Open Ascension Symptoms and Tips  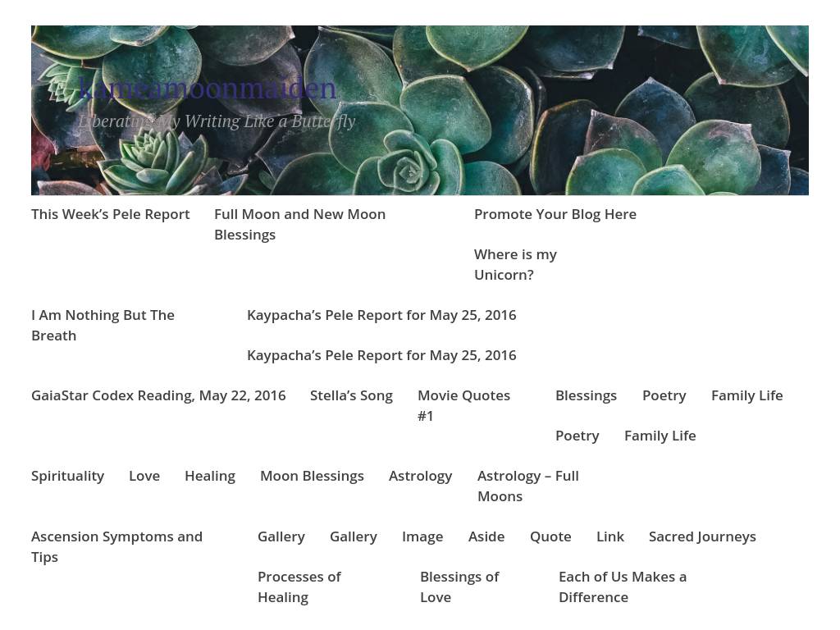pos(116,546)
